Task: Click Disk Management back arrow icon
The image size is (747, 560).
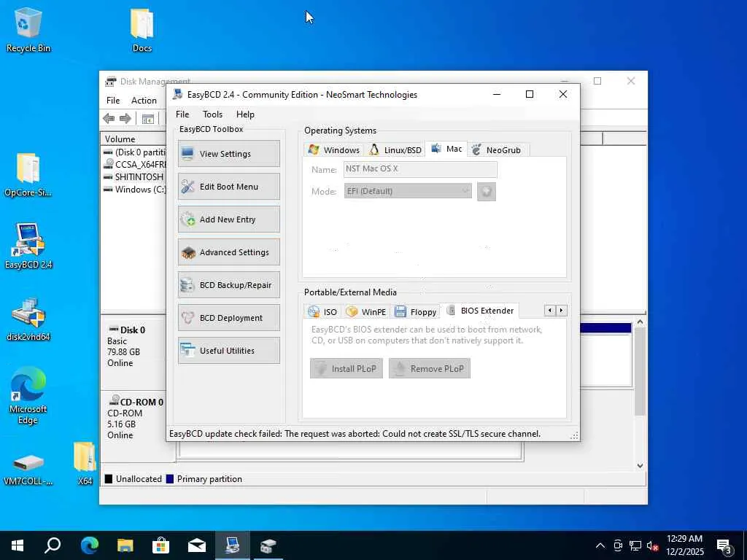Action: click(109, 118)
